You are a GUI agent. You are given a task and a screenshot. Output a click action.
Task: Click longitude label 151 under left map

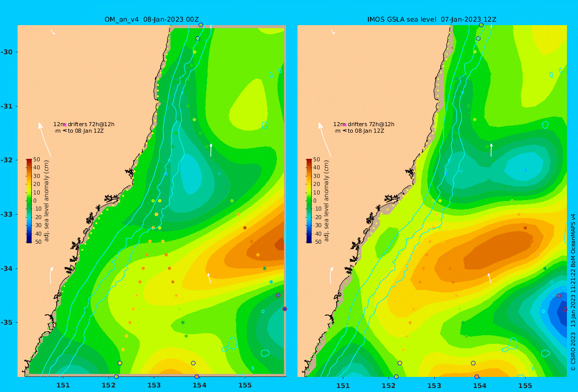(x=63, y=385)
